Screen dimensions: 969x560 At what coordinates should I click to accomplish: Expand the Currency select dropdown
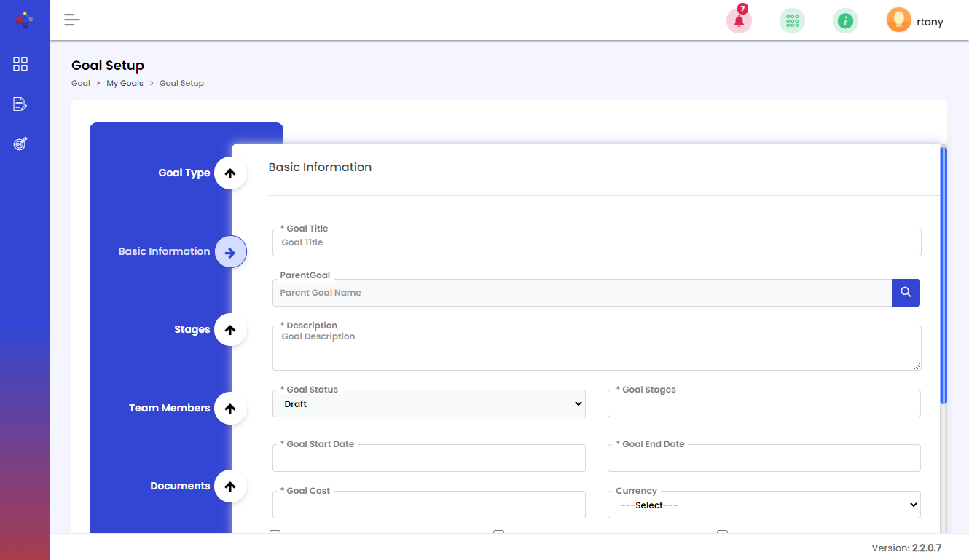pyautogui.click(x=764, y=505)
